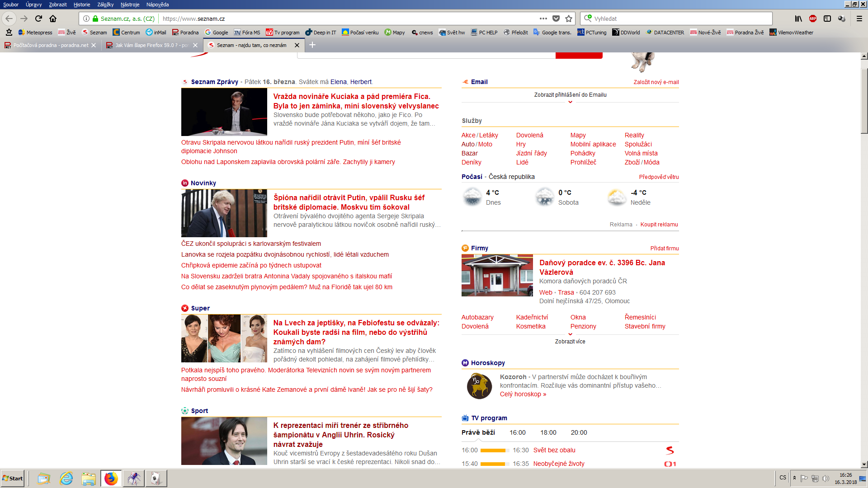The height and width of the screenshot is (488, 868).
Task: Open new tab with plus button
Action: click(x=312, y=45)
